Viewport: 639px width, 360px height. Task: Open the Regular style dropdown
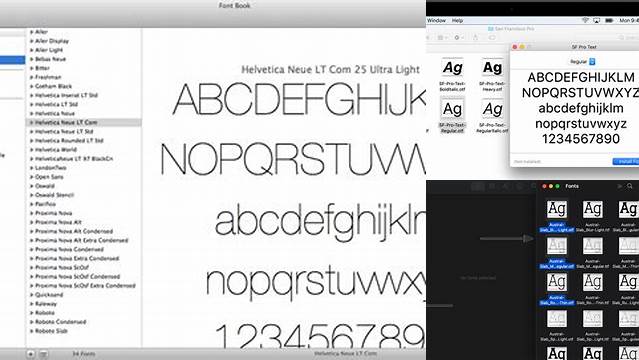tap(583, 62)
